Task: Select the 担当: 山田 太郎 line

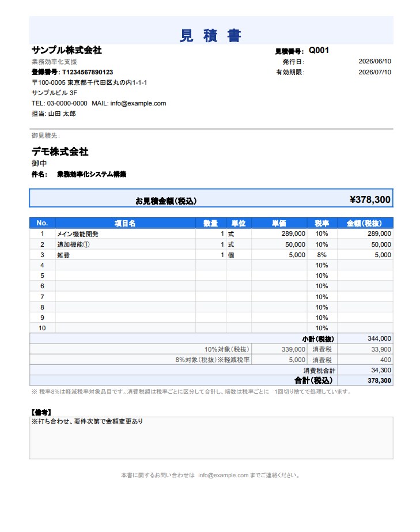Action: pos(54,114)
